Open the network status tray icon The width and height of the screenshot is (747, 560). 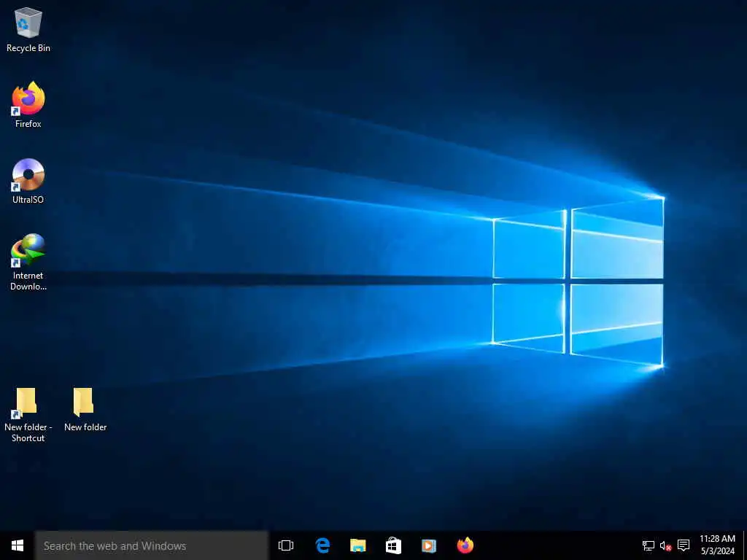pos(648,545)
